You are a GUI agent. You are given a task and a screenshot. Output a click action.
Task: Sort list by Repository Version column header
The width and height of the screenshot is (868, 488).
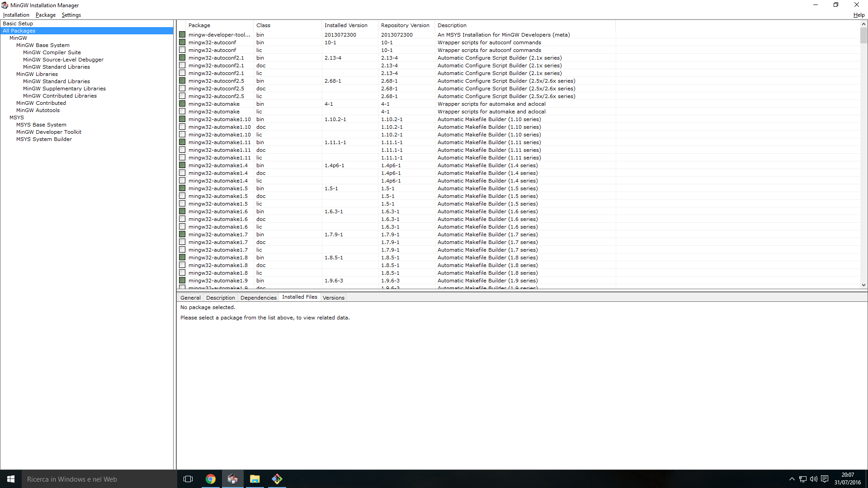point(405,25)
